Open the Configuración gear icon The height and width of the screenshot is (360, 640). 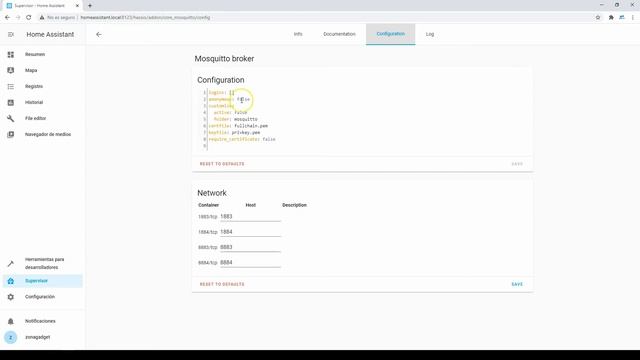click(11, 297)
